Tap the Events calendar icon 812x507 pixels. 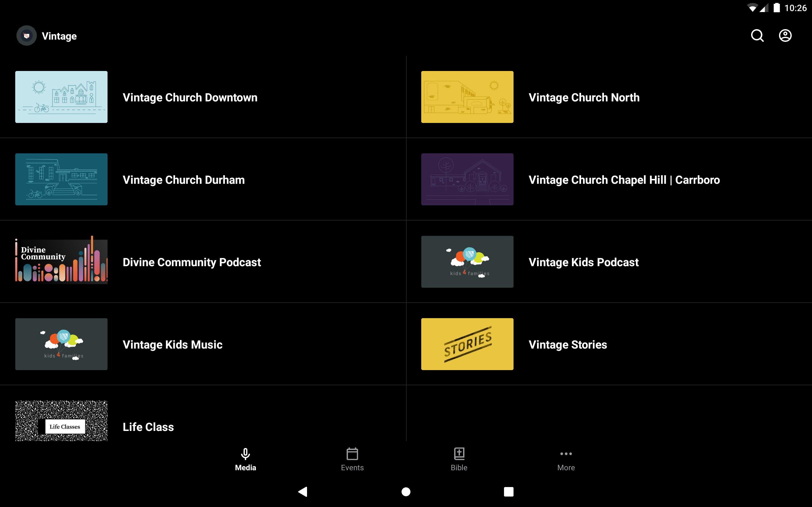pos(352,454)
